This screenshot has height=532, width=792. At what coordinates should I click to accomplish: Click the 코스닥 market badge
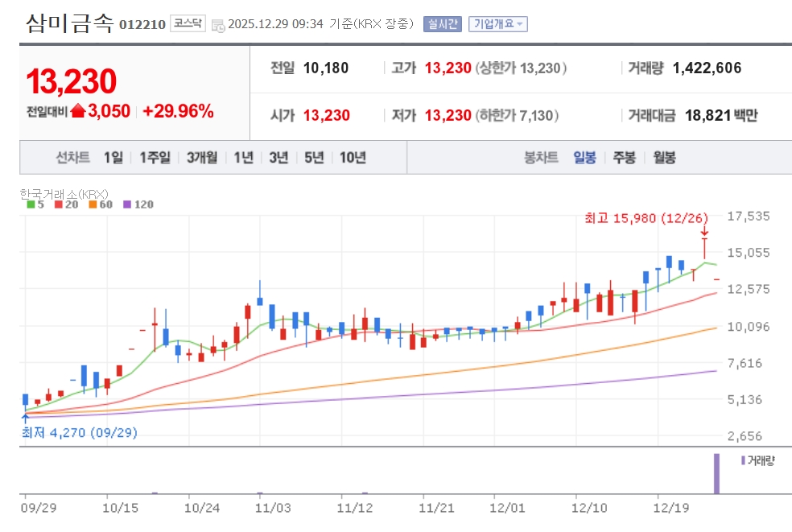click(x=188, y=23)
